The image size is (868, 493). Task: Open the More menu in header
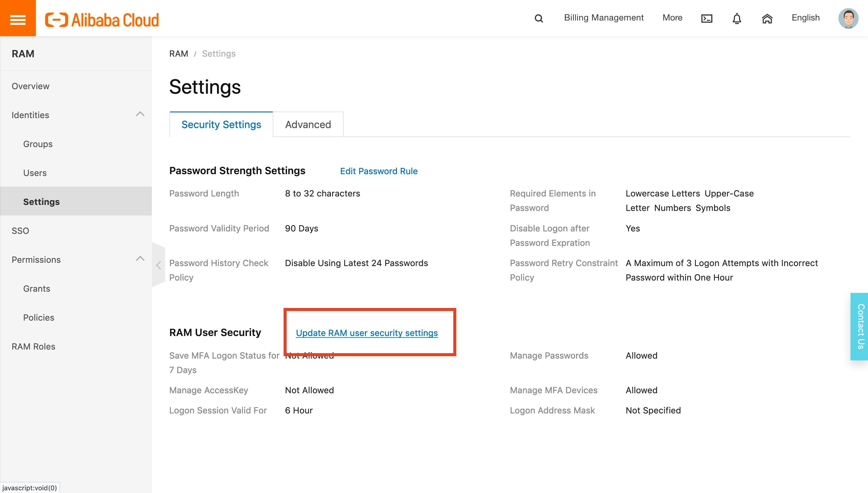[672, 17]
